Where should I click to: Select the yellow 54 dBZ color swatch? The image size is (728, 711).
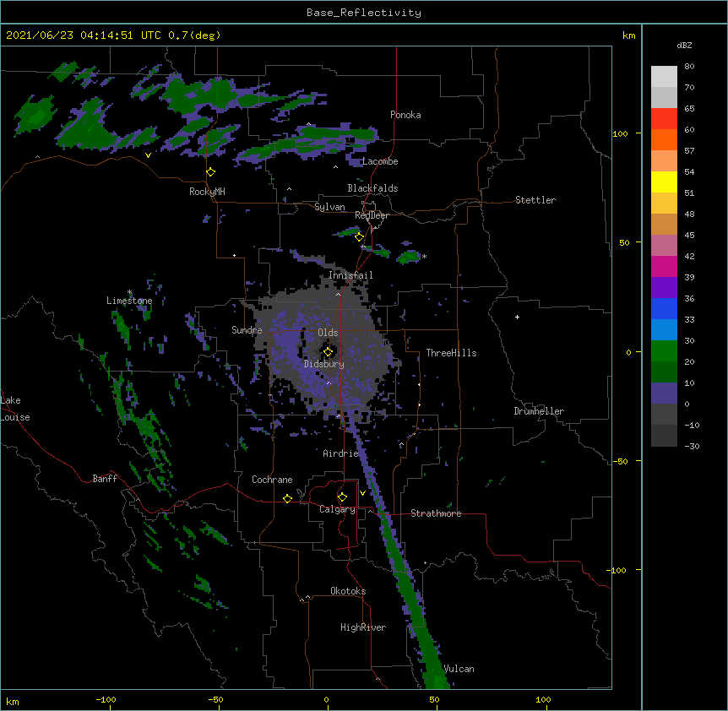(664, 182)
